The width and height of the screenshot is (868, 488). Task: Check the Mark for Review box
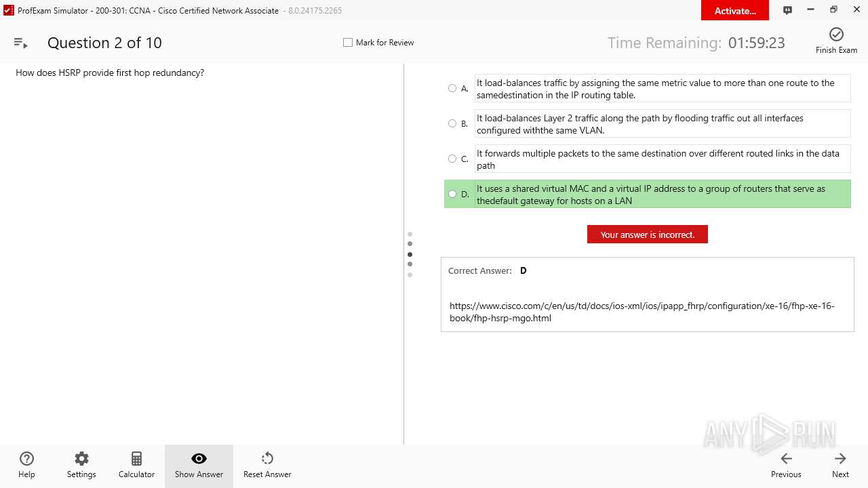pos(348,42)
